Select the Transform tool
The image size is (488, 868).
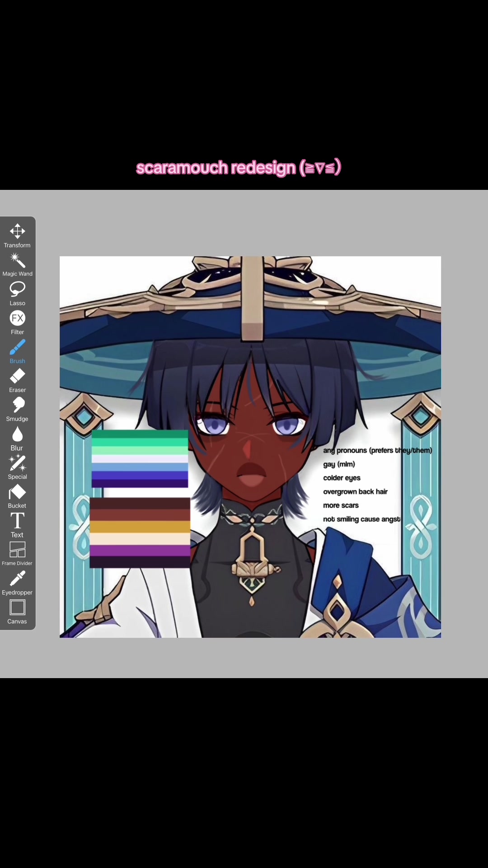tap(17, 236)
